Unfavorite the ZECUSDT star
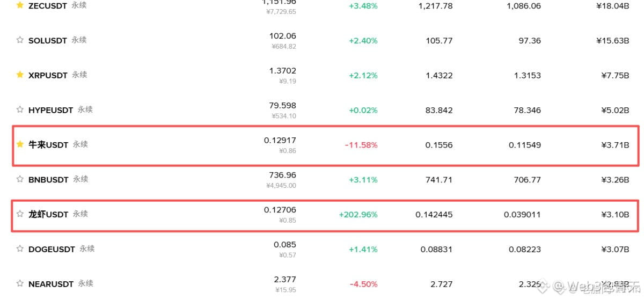The image size is (644, 300). click(20, 5)
